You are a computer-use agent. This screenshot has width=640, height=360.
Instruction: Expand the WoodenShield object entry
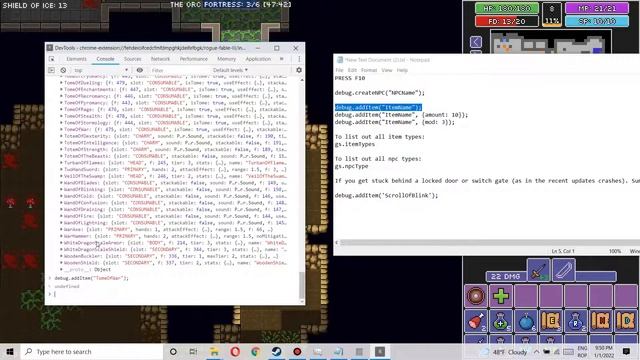point(61,262)
